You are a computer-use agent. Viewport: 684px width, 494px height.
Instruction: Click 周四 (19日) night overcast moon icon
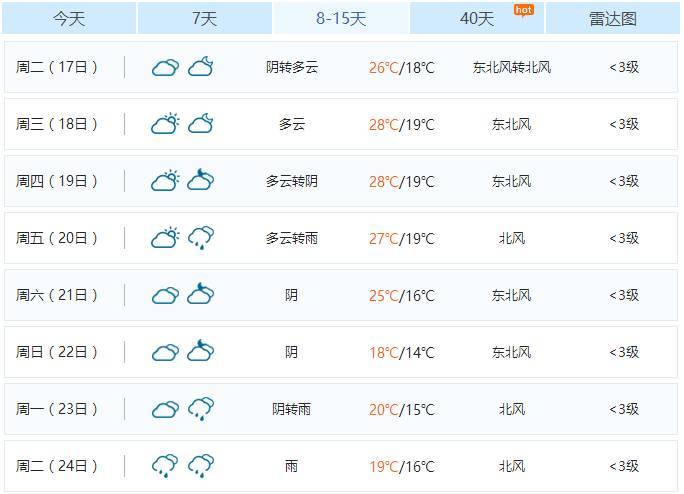(201, 181)
